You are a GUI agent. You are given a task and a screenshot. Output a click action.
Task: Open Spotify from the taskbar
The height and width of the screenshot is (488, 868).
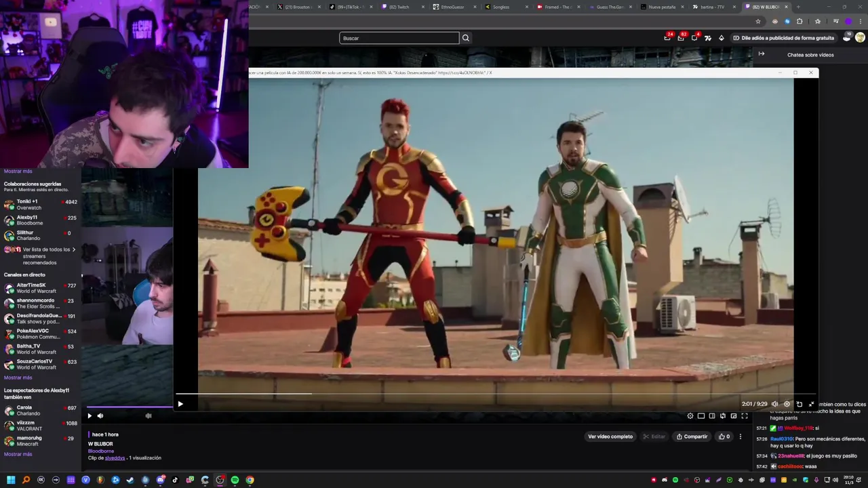click(235, 480)
